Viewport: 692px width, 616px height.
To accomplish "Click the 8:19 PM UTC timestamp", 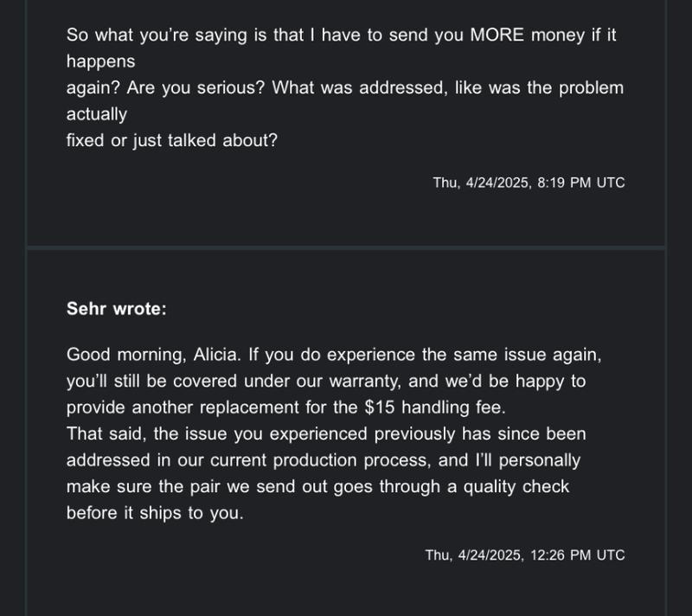I will (x=529, y=183).
